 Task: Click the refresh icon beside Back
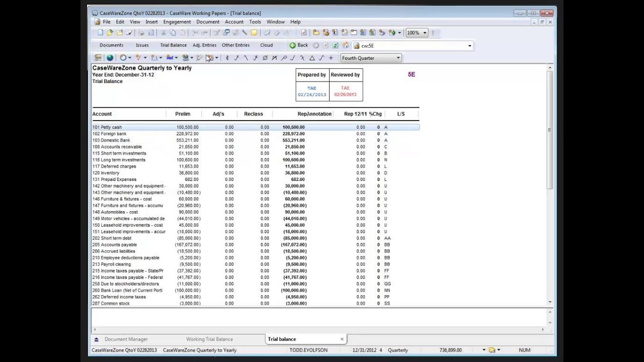[335, 45]
